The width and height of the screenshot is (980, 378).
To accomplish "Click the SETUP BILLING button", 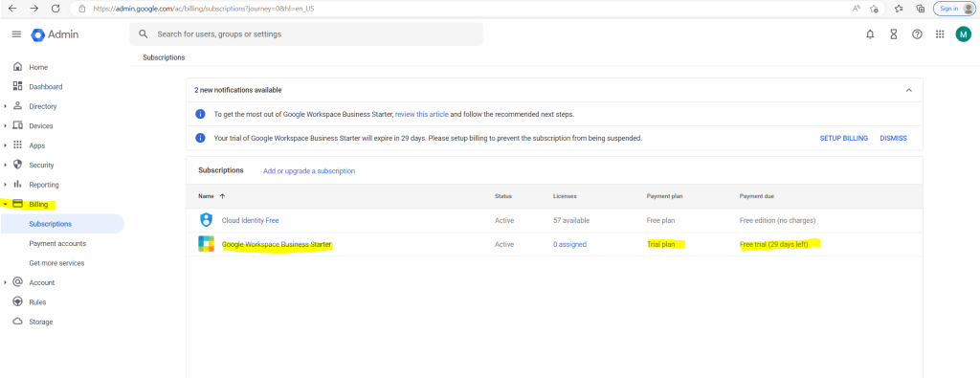I will tap(844, 138).
